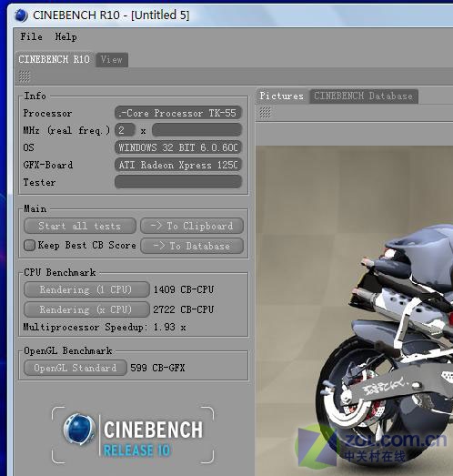Viewport: 453px width, 476px height.
Task: Select the CINEBENCH R10 tab
Action: [54, 59]
